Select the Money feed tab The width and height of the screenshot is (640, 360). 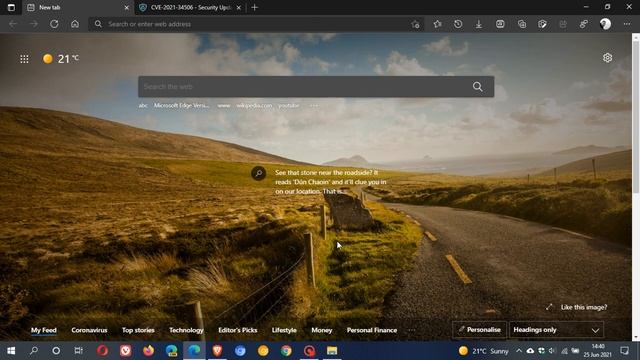(x=322, y=330)
